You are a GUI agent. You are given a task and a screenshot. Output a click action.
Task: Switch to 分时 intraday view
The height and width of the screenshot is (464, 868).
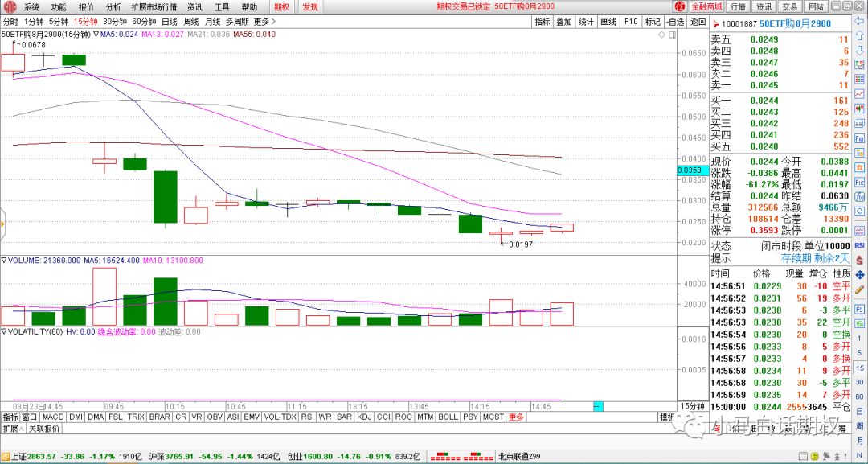(x=10, y=22)
